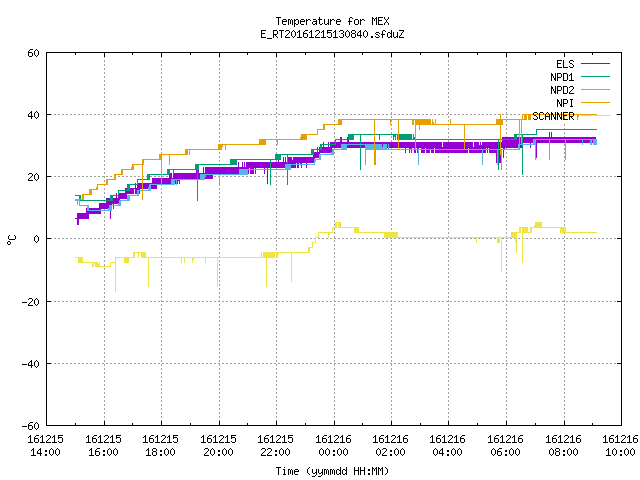This screenshot has height=480, width=640.
Task: Click the y-axis tick label -60
Action: pos(31,426)
